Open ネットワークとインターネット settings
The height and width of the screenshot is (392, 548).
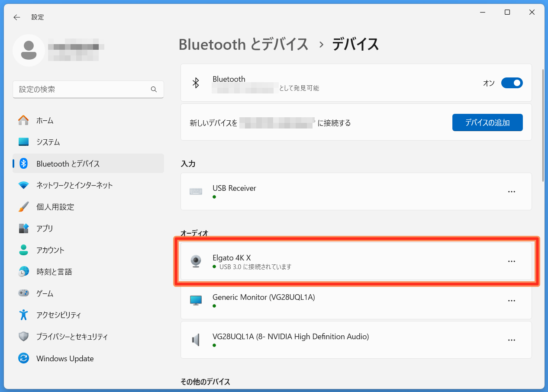(x=88, y=185)
